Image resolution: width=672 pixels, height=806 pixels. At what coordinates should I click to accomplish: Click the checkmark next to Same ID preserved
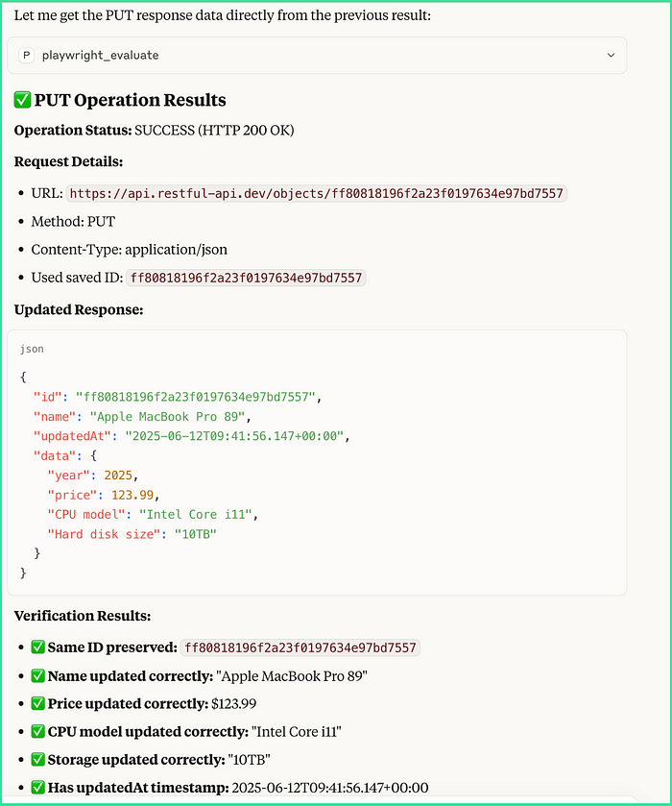38,647
